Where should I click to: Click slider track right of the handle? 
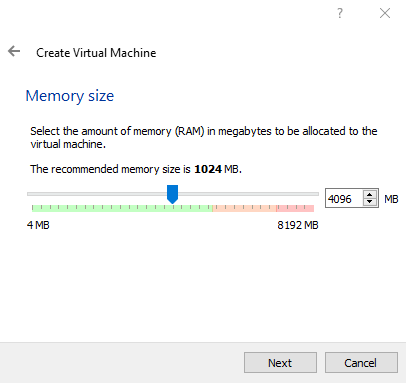(248, 194)
